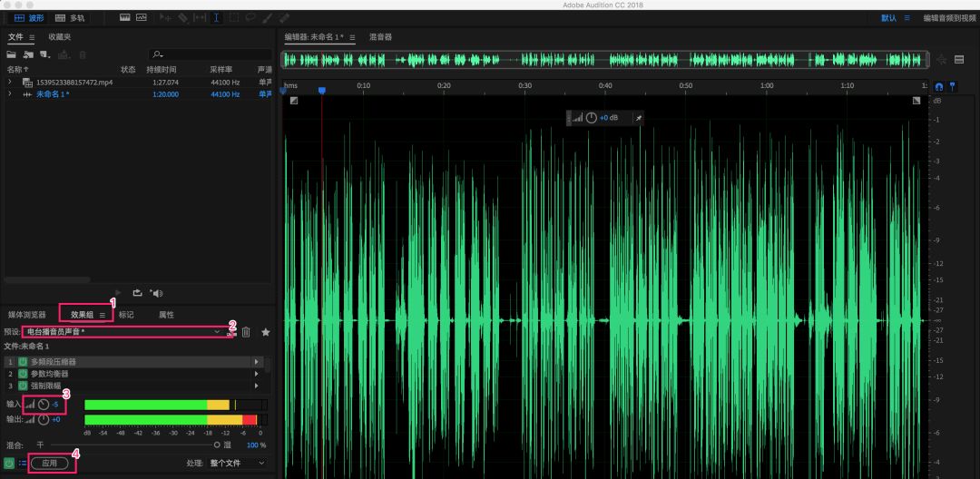980x479 pixels.
Task: Click the files panel preview play button
Action: click(118, 293)
